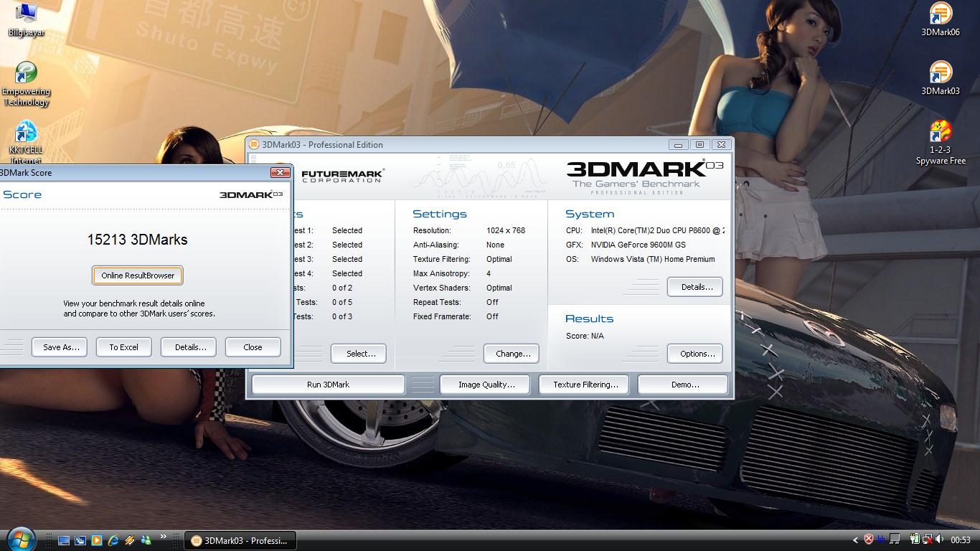Open the 3DMark03 desktop shortcut

941,78
